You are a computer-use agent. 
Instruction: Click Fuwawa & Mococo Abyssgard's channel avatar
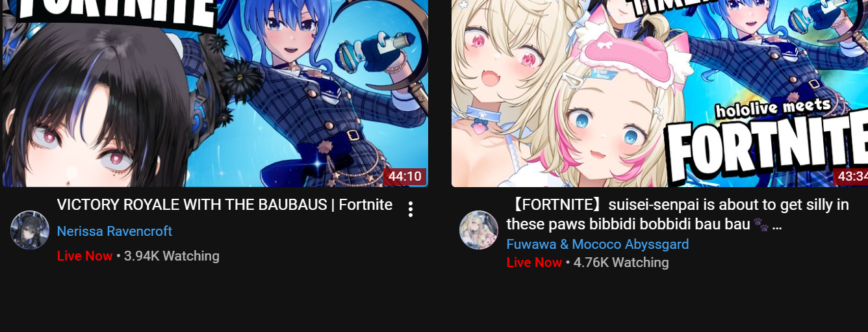pos(479,230)
